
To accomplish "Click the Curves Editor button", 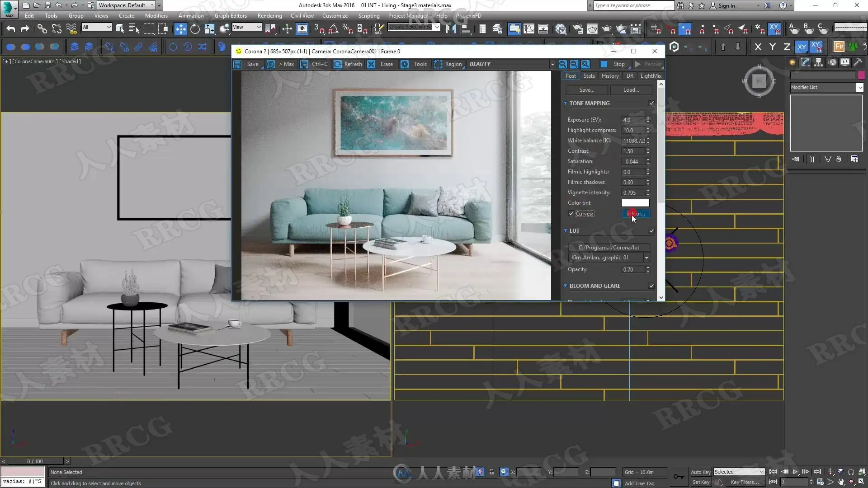I will [x=636, y=214].
